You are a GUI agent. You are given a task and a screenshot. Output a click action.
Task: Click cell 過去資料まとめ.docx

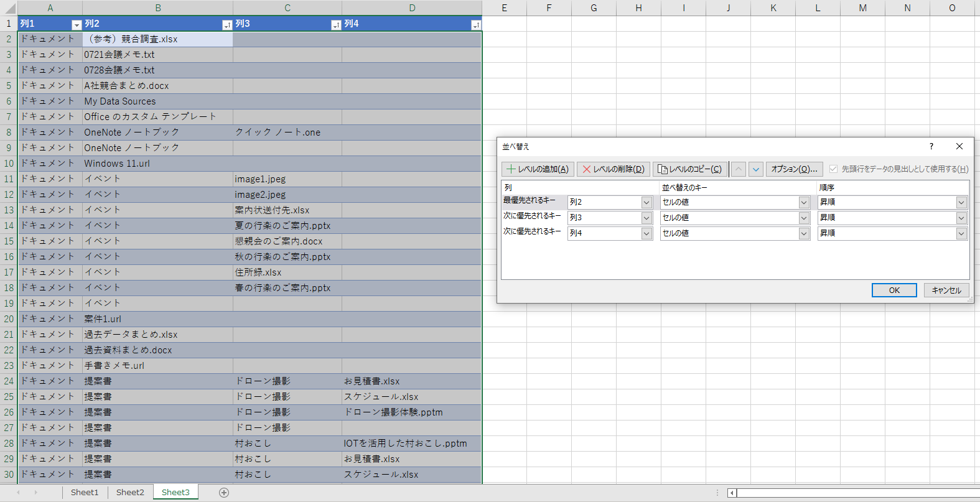(x=157, y=350)
